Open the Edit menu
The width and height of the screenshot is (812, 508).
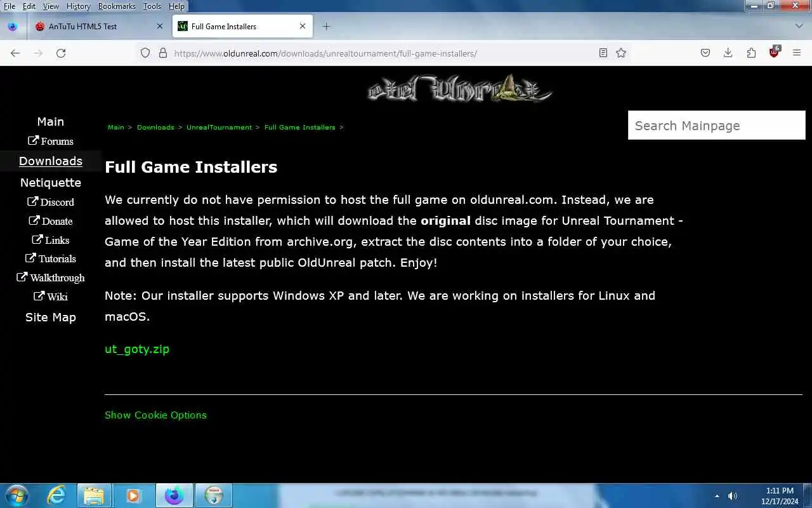[x=29, y=6]
